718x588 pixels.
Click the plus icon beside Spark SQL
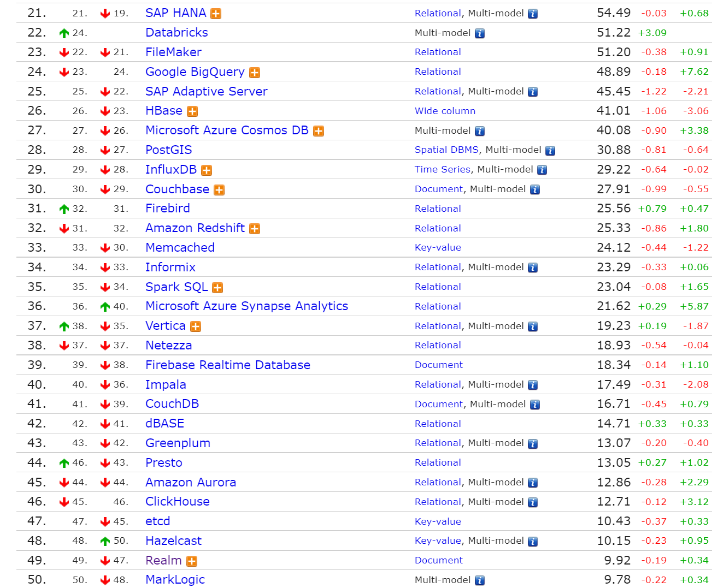click(x=217, y=288)
